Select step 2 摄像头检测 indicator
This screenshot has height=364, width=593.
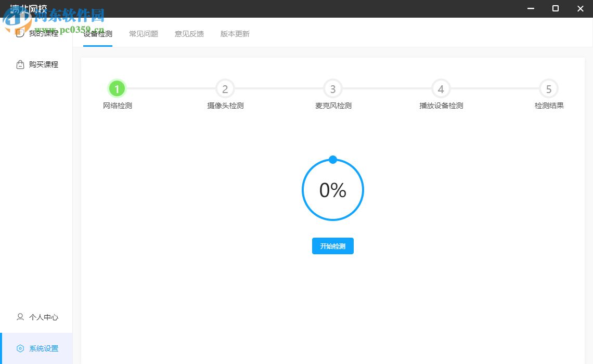pos(225,88)
